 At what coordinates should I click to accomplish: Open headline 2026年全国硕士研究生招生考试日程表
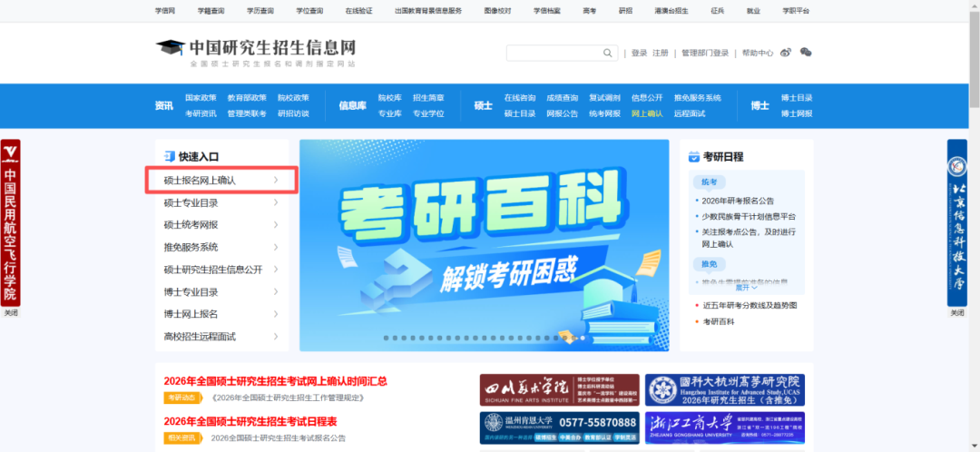pyautogui.click(x=250, y=421)
